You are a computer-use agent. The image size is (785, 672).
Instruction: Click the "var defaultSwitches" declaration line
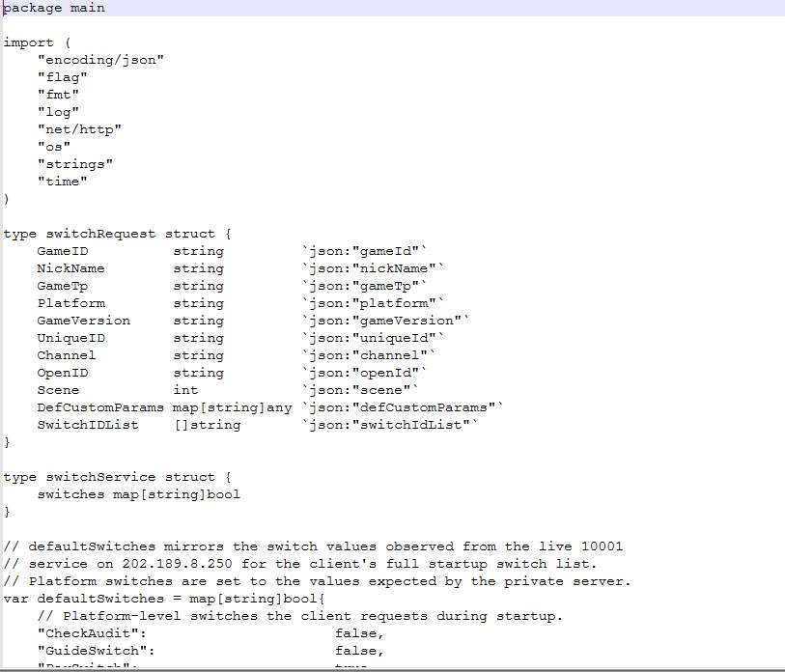tap(164, 599)
